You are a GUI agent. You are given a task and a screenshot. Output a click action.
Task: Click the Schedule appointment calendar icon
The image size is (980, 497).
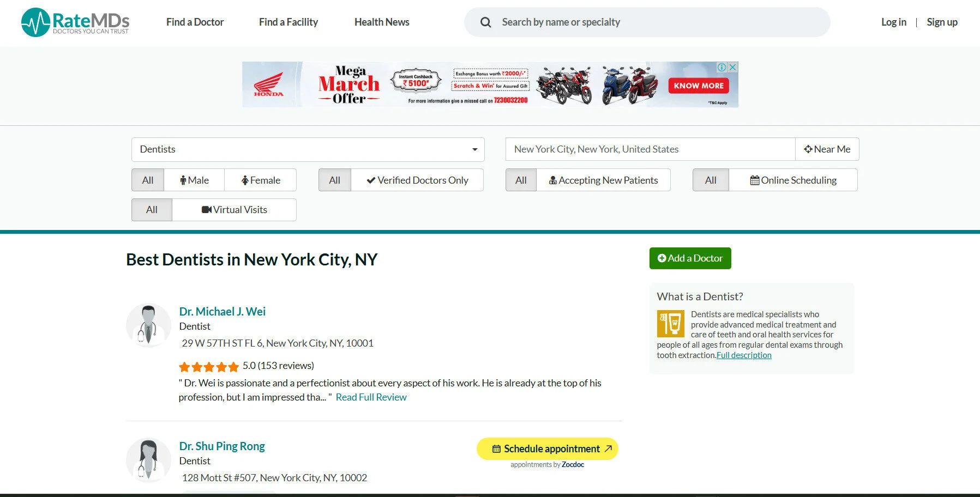coord(496,448)
